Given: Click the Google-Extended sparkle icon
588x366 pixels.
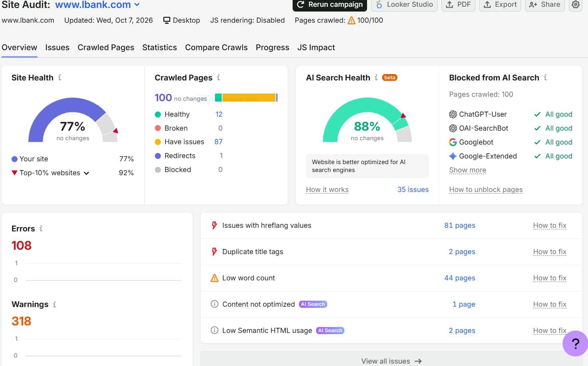Looking at the screenshot, I should [x=453, y=156].
